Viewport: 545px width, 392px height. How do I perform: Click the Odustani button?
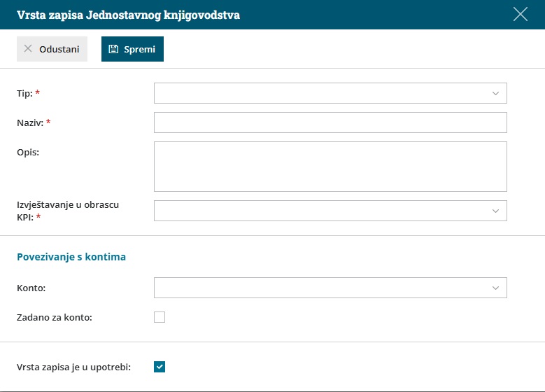(x=52, y=49)
